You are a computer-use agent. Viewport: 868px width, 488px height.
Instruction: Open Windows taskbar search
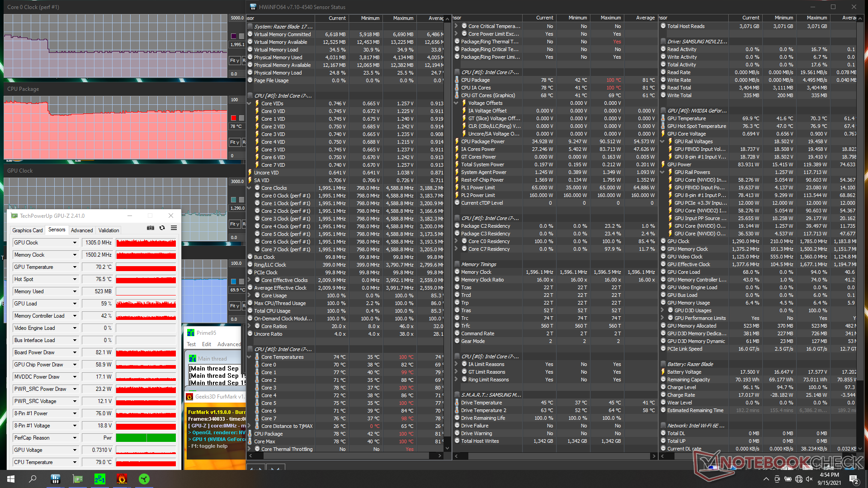33,479
